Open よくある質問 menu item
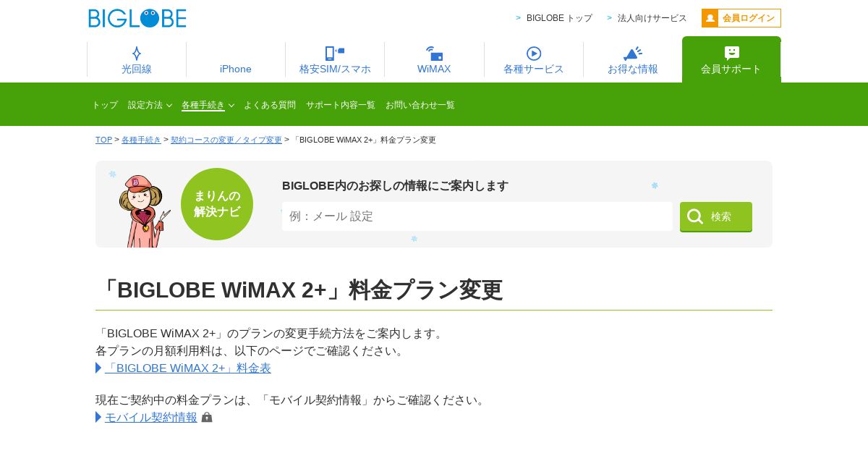This screenshot has width=868, height=456. click(270, 105)
